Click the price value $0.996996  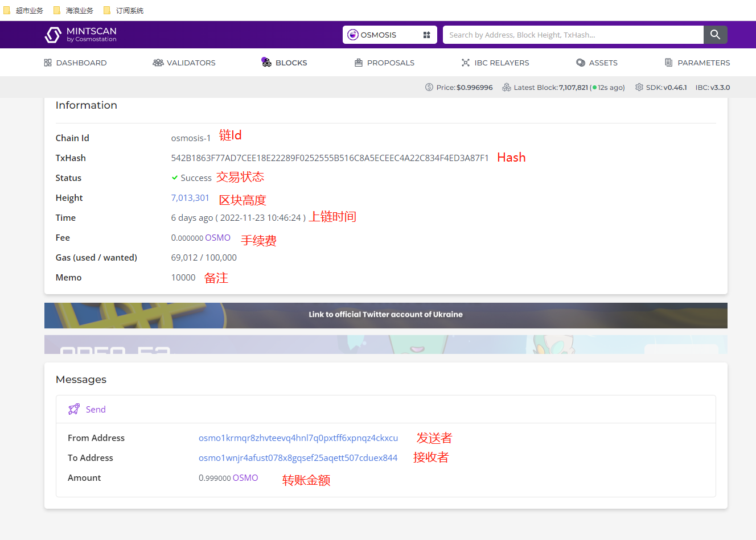click(x=475, y=88)
